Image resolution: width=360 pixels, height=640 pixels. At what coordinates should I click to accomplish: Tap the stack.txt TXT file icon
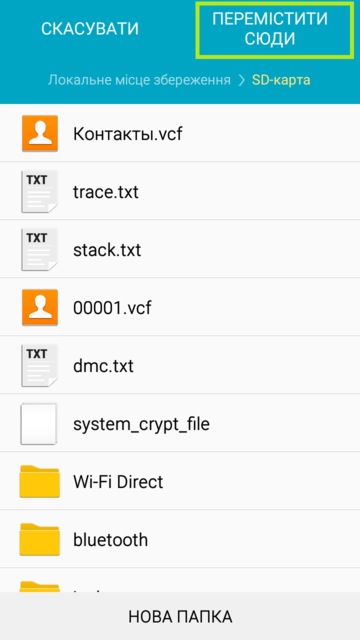(x=40, y=249)
